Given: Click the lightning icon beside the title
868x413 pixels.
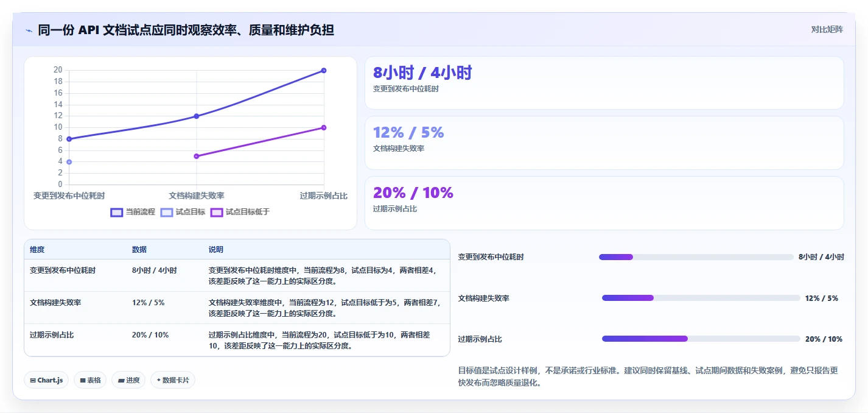Looking at the screenshot, I should 29,30.
